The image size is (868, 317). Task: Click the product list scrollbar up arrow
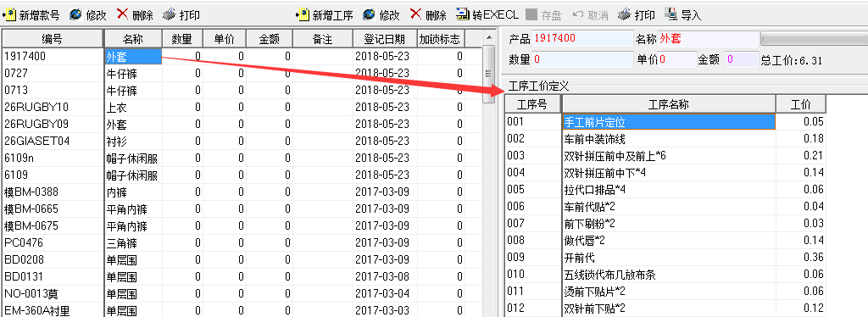coord(488,37)
